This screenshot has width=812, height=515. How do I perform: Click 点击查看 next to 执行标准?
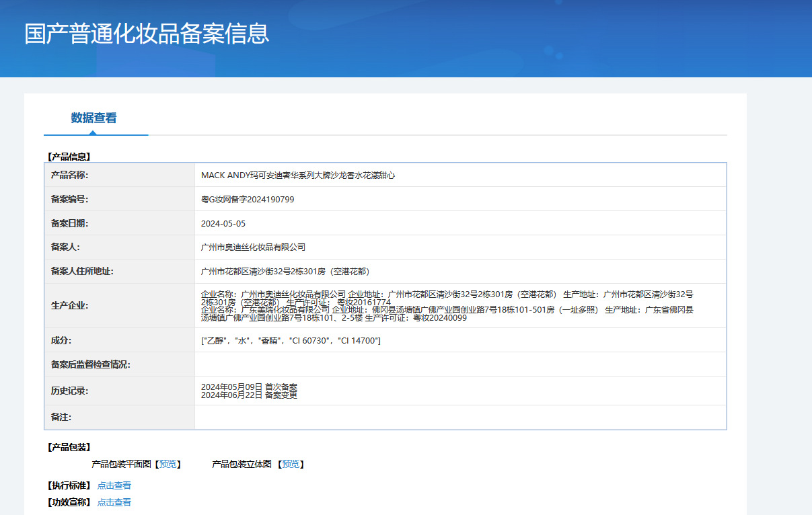(114, 485)
